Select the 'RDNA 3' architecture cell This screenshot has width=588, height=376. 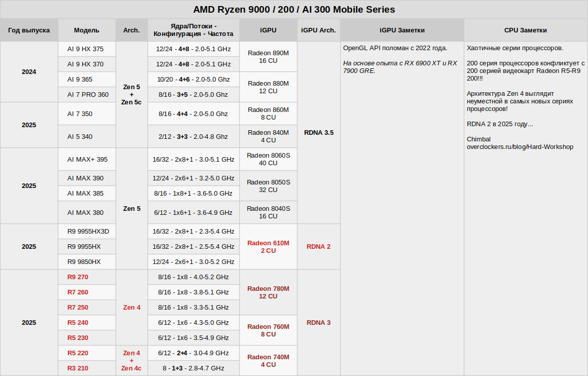click(x=318, y=322)
